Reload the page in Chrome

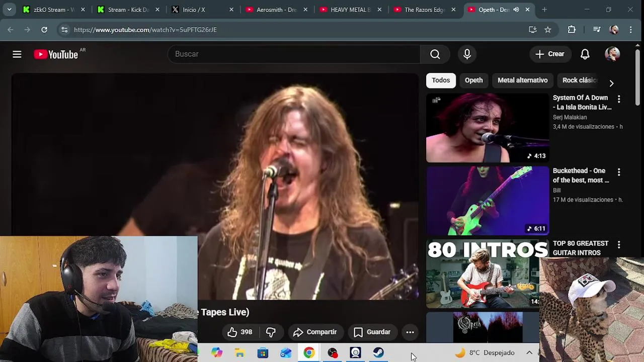tap(44, 30)
